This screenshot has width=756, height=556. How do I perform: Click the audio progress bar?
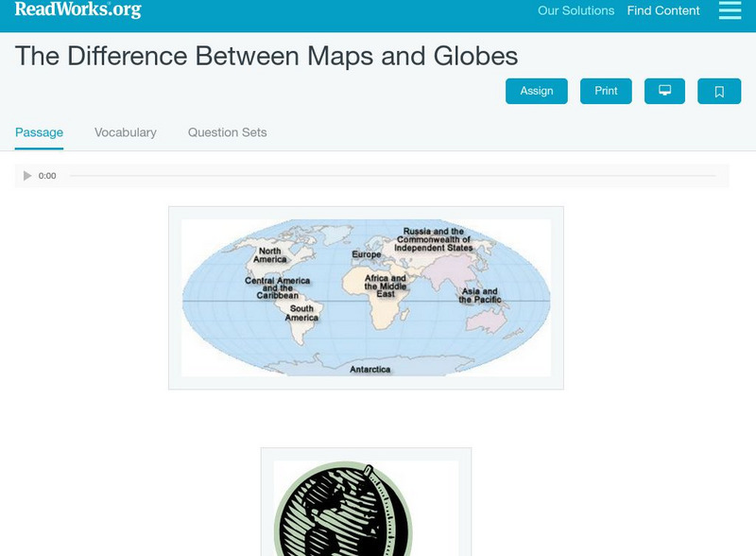coord(392,176)
